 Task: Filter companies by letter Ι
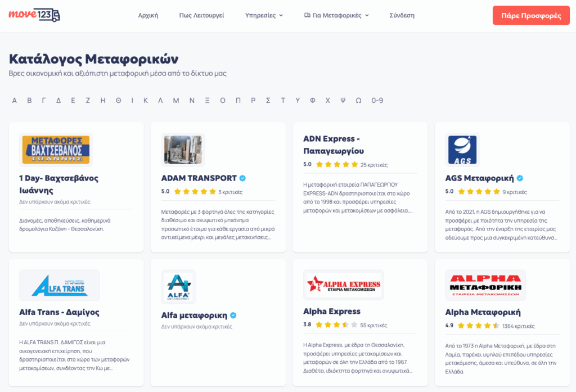point(132,100)
